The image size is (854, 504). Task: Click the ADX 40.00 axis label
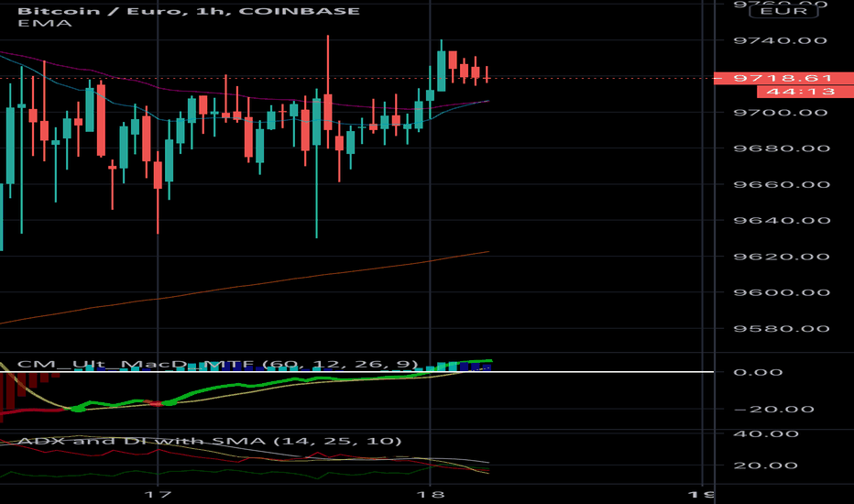(766, 434)
